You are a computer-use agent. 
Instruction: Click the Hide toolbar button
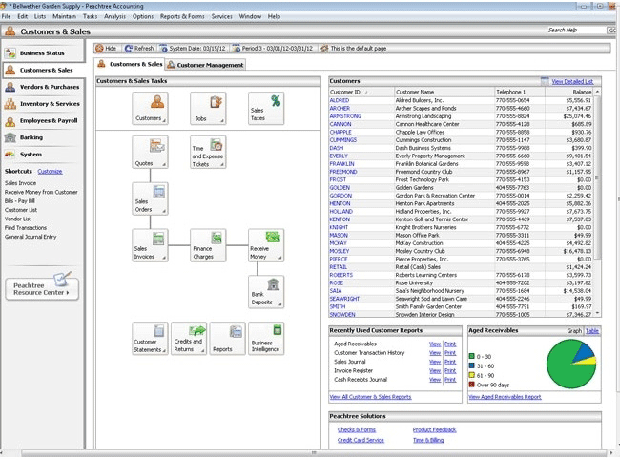pos(106,48)
